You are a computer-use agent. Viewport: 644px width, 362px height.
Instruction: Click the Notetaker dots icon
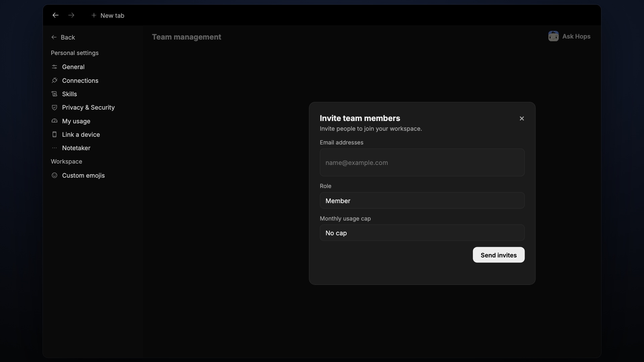click(54, 148)
